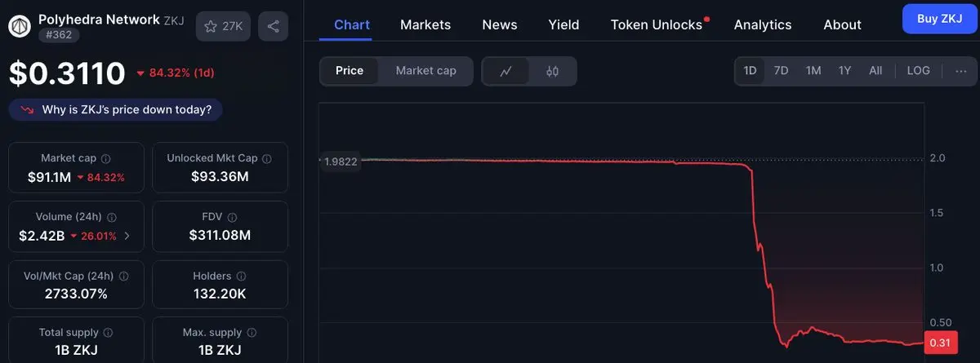
Task: Open the Markets tab
Action: click(x=425, y=24)
